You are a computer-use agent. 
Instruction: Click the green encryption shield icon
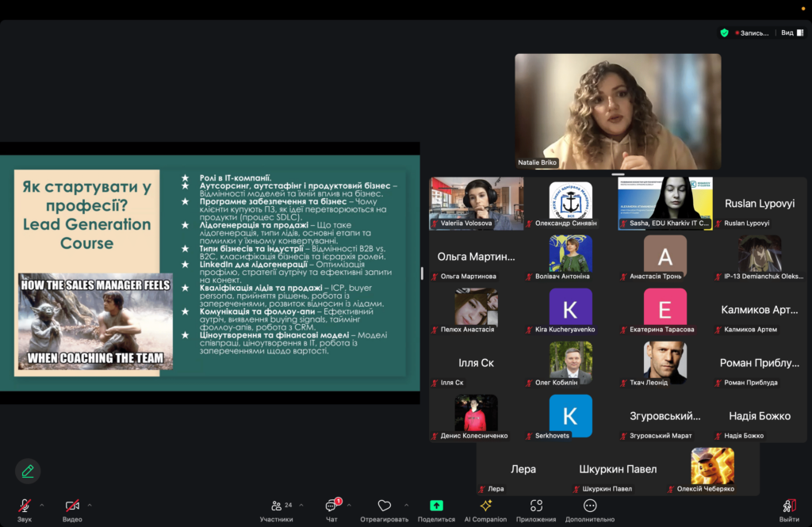point(725,32)
